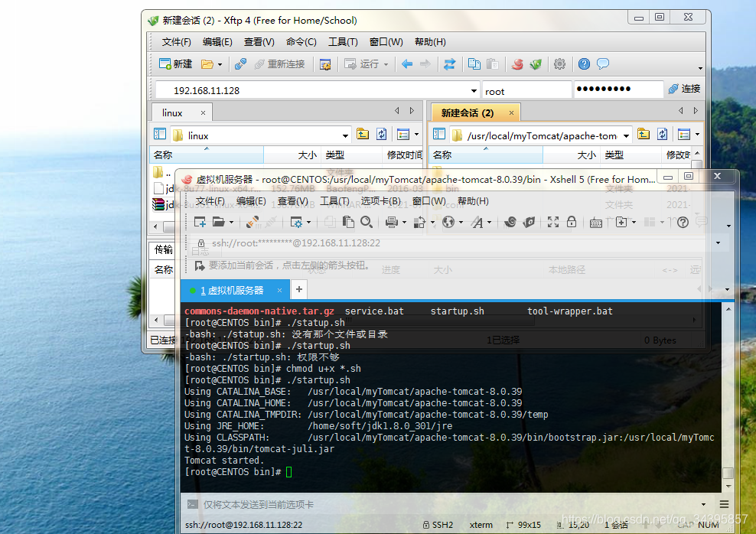Open view mode dropdown in remote pane

tap(697, 135)
